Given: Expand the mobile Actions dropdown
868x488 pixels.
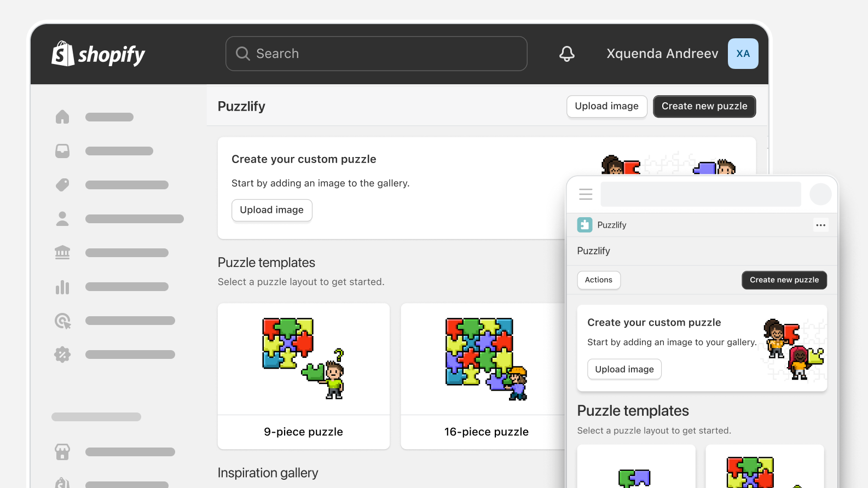Looking at the screenshot, I should (x=599, y=280).
